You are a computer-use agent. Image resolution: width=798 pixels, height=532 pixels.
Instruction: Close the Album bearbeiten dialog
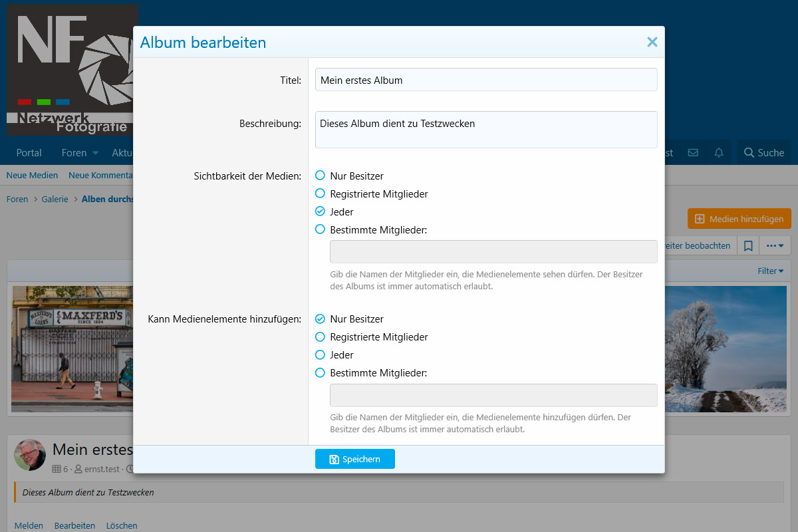[652, 42]
